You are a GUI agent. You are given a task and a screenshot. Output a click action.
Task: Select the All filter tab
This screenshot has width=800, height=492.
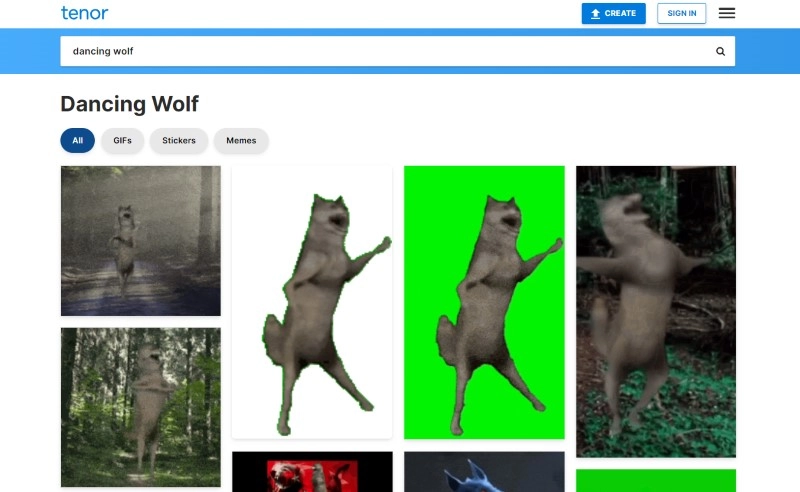click(x=77, y=141)
